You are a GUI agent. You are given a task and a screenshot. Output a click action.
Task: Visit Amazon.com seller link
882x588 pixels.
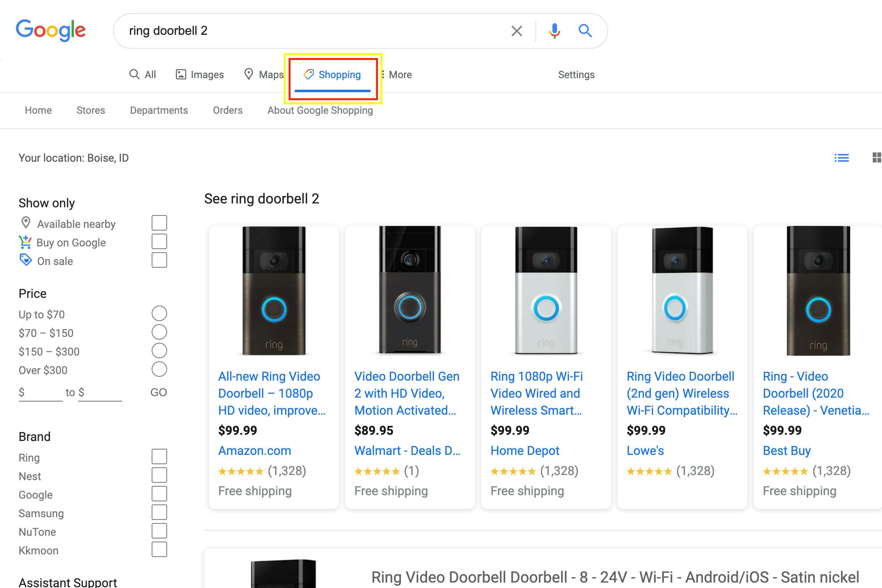click(x=255, y=451)
